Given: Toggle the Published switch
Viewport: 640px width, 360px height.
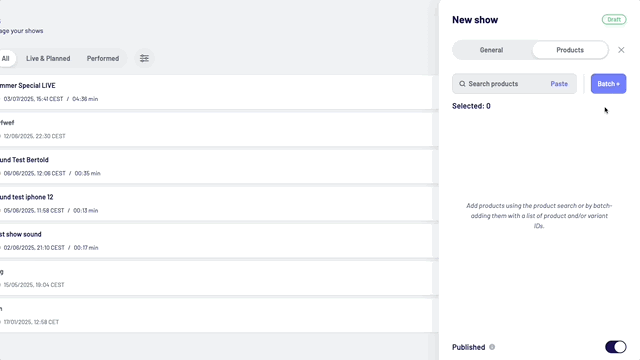Looking at the screenshot, I should coord(616,347).
